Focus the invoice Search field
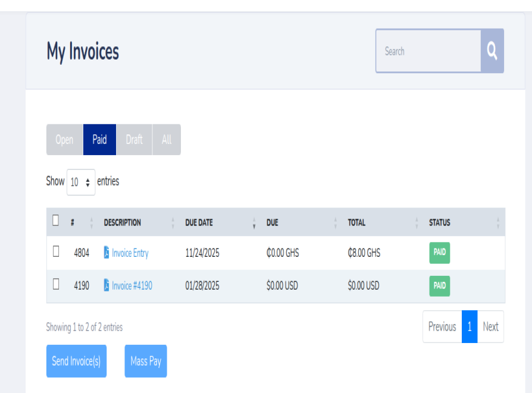 [428, 51]
